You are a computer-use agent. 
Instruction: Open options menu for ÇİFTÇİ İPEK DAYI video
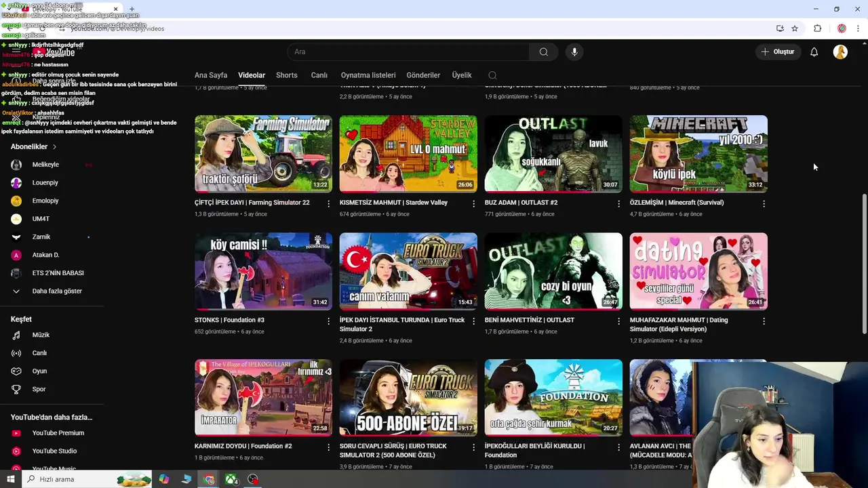[329, 203]
